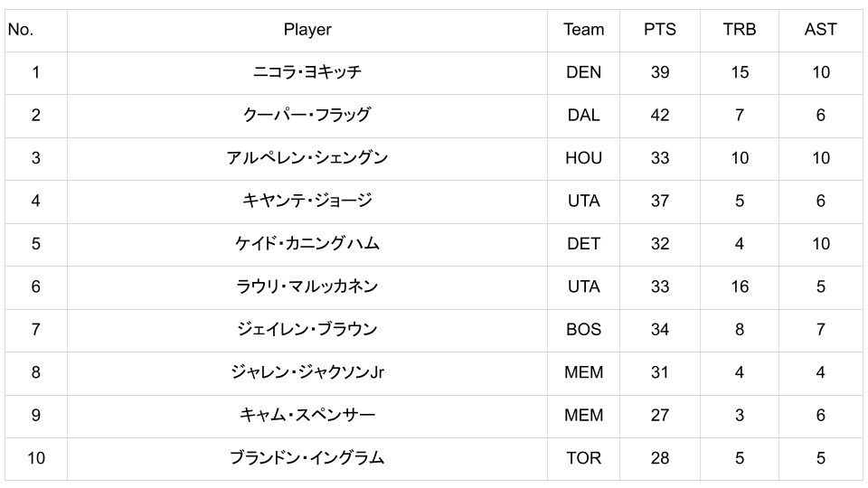Click the AST column header

[x=820, y=30]
